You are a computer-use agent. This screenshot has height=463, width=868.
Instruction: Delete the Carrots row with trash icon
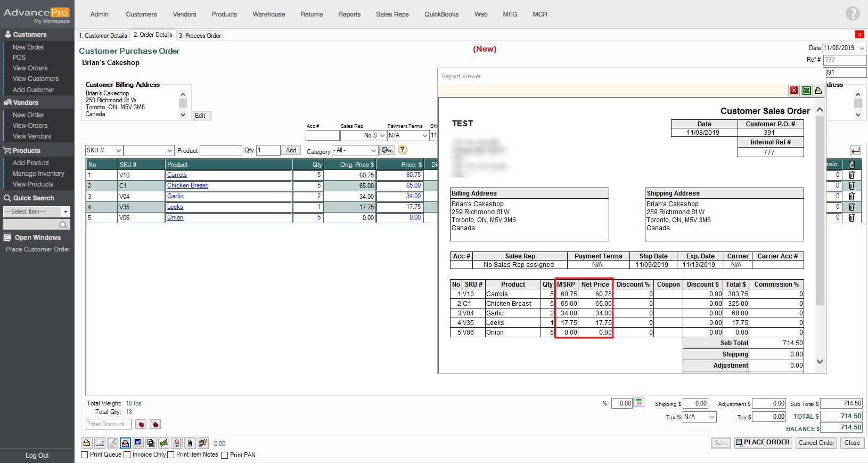click(x=851, y=175)
